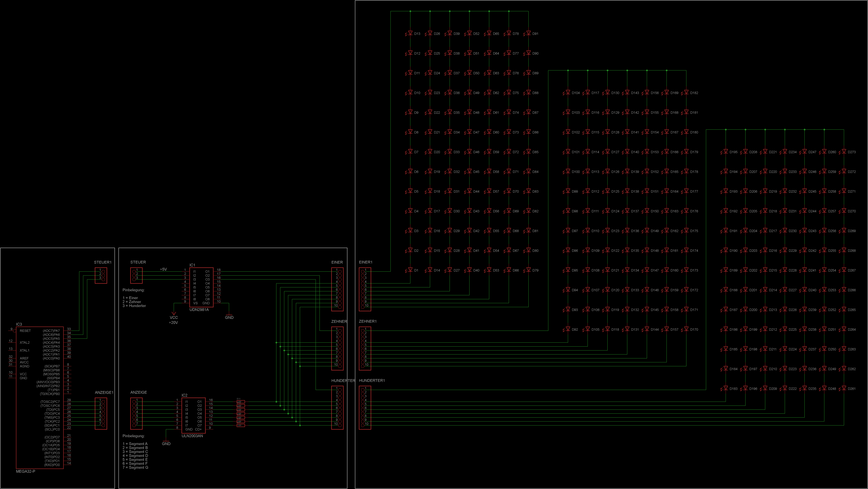
Task: Click the (TOSC2)PC7 pin label
Action: (50, 402)
